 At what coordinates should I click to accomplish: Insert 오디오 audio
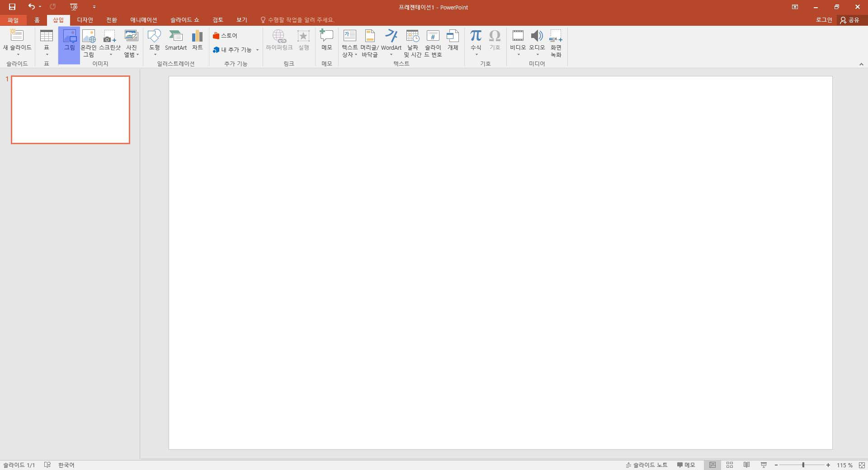[537, 43]
